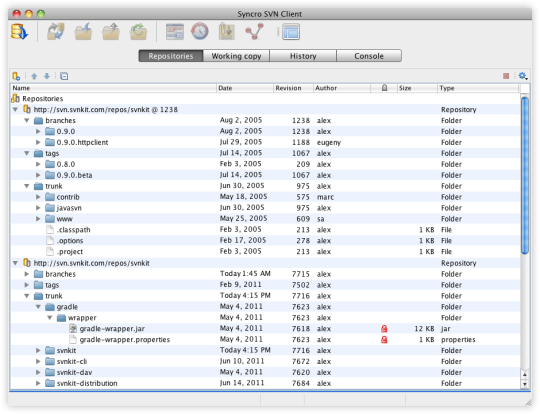Viewport: 540px width, 414px height.
Task: Click the scrollbar up arrow
Action: (525, 374)
